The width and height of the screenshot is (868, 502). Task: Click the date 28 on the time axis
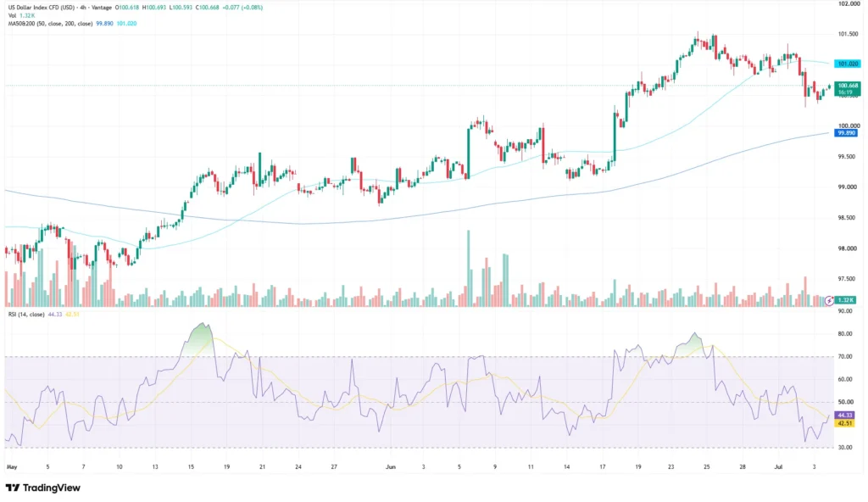(x=743, y=467)
